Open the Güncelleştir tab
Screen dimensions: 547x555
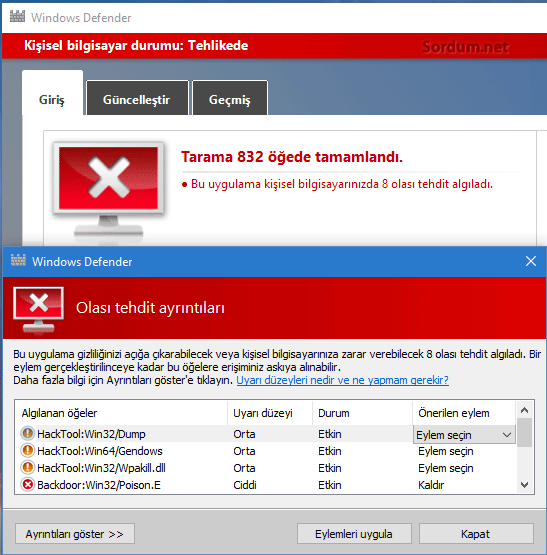click(x=137, y=98)
